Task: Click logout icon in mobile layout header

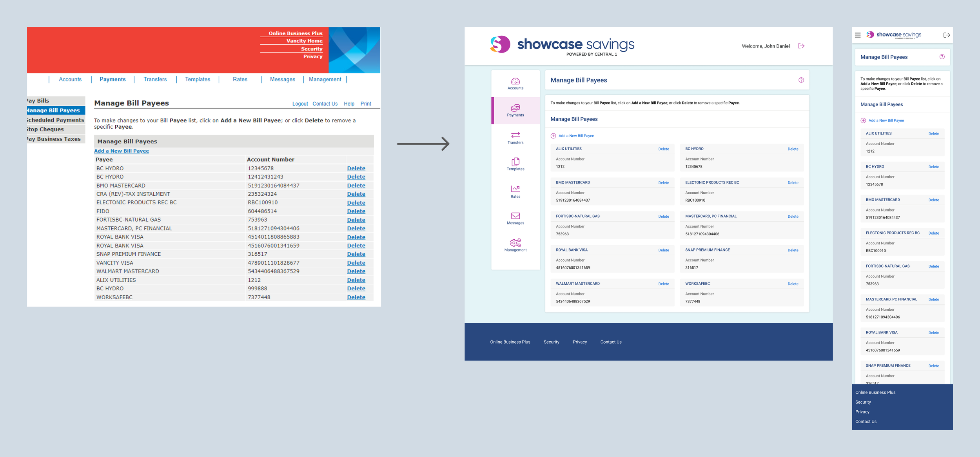Action: tap(946, 35)
